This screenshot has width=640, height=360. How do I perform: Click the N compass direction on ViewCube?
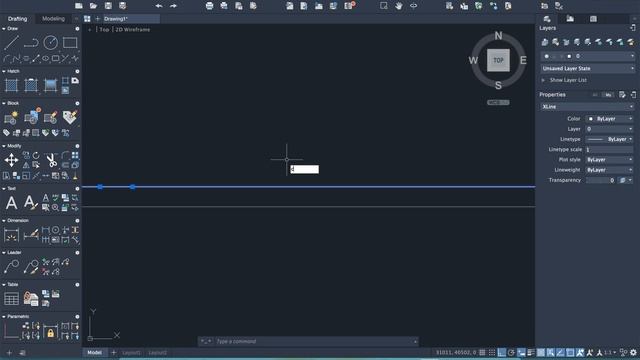pyautogui.click(x=498, y=36)
